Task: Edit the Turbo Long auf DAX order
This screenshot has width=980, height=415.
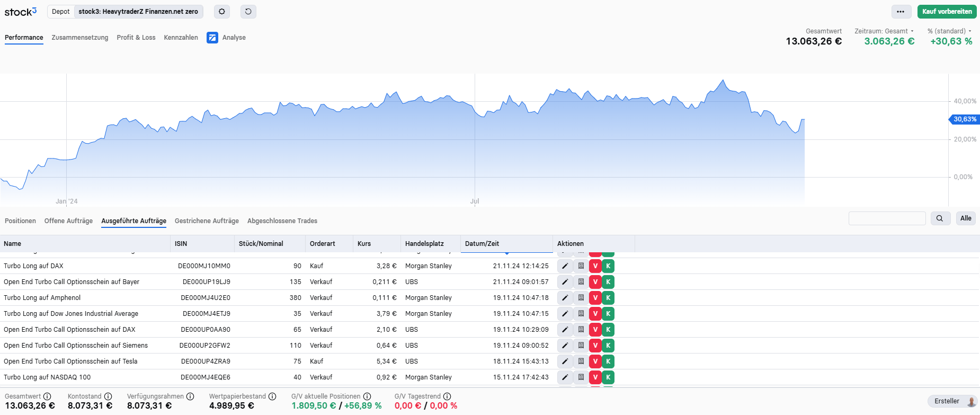Action: point(565,266)
